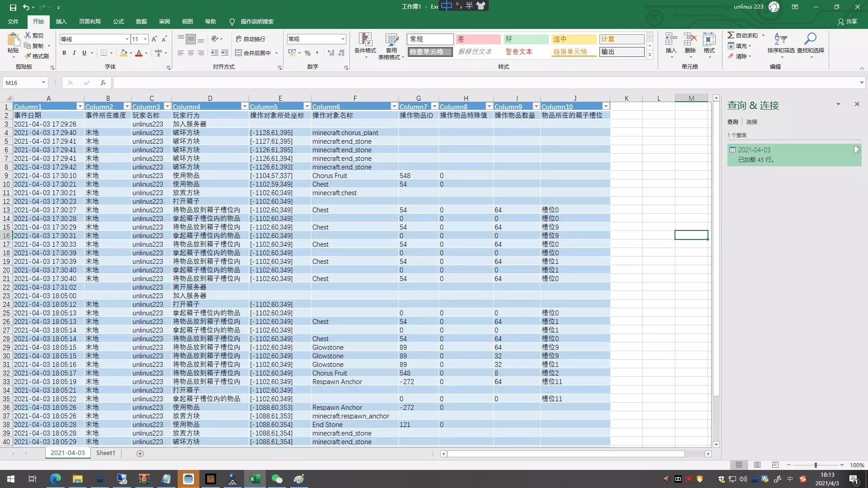This screenshot has width=868, height=488.
Task: Toggle Bold formatting
Action: (x=64, y=53)
